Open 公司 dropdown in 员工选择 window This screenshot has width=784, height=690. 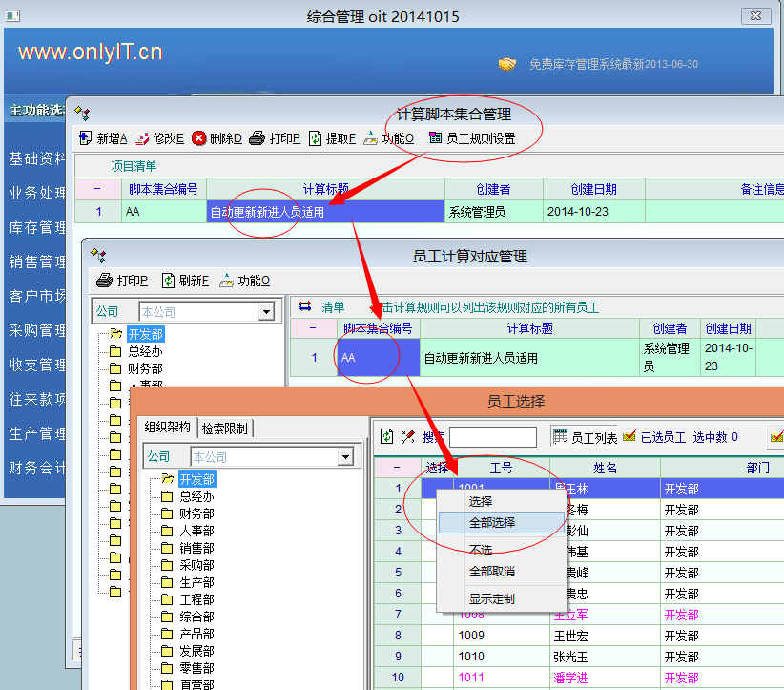tap(345, 458)
